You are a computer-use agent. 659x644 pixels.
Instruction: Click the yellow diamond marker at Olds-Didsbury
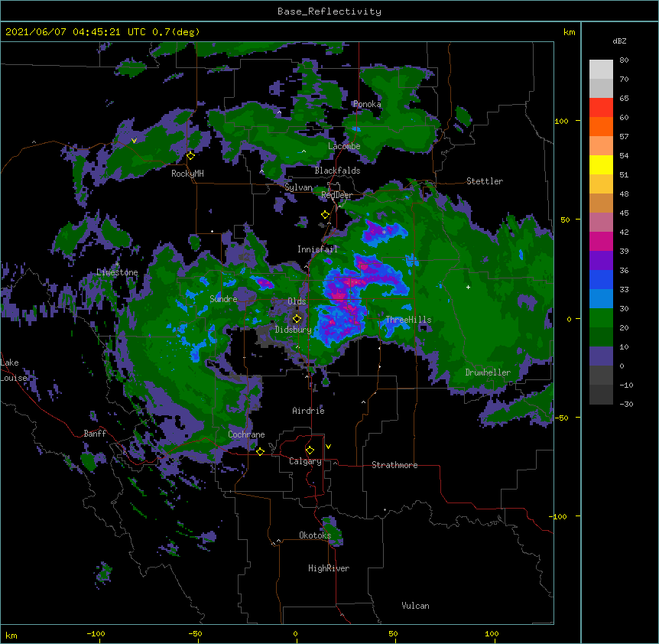[x=297, y=319]
